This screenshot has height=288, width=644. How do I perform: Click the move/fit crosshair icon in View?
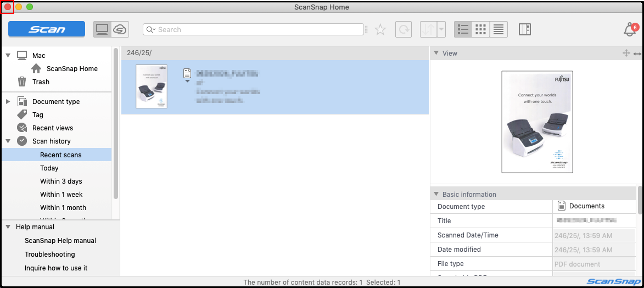click(x=626, y=53)
